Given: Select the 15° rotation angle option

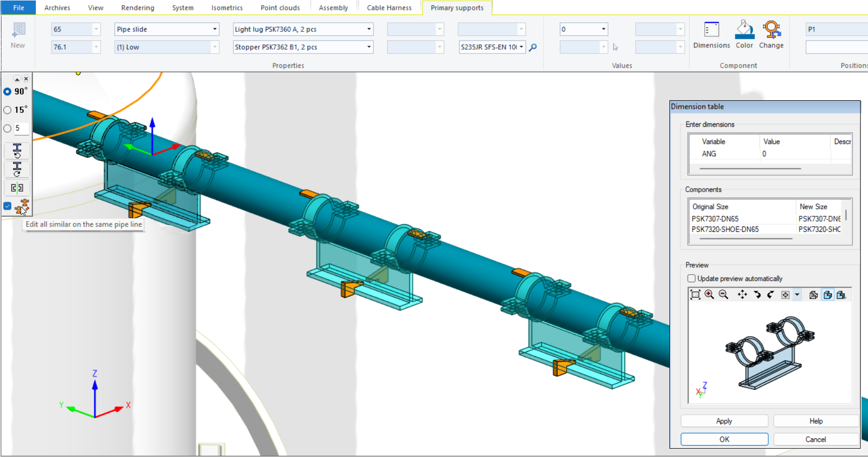Looking at the screenshot, I should coord(8,110).
